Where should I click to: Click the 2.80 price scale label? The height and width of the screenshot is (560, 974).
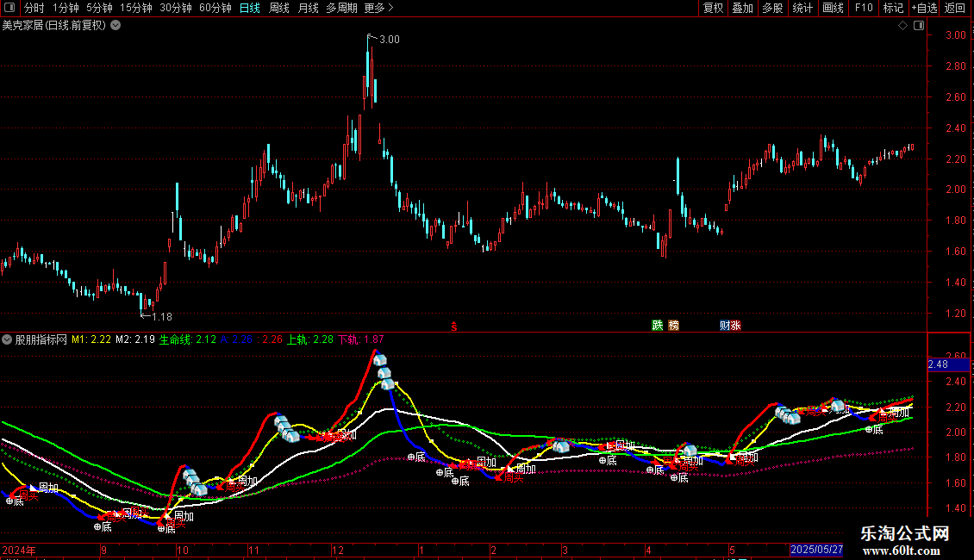[x=955, y=66]
